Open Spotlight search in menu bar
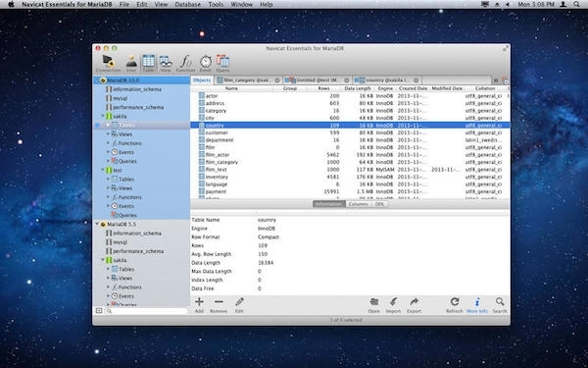 point(576,5)
